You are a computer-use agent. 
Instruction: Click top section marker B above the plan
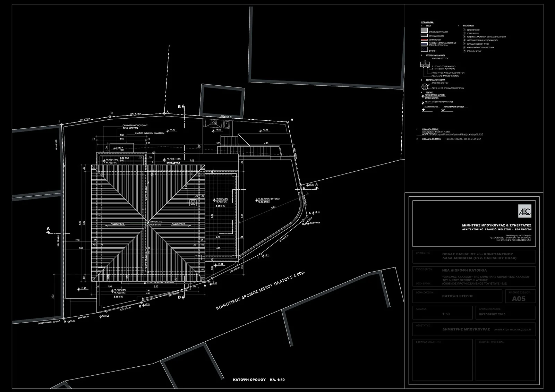180,108
